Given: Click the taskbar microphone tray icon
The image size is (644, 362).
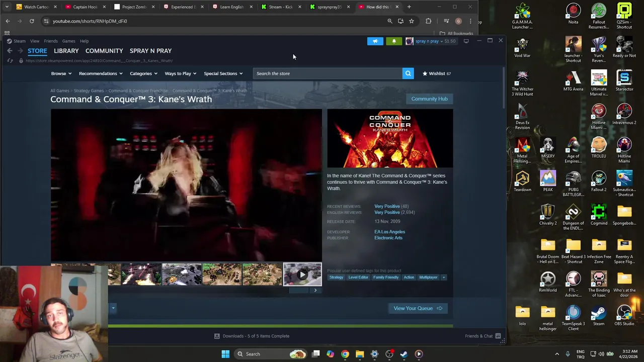Looking at the screenshot, I should [568, 354].
